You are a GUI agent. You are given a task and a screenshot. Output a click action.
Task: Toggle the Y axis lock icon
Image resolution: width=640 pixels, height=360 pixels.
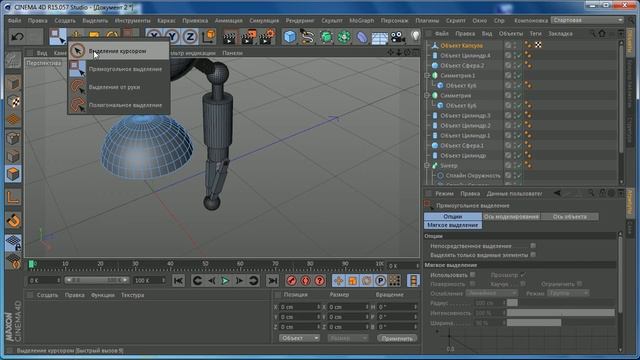[x=172, y=37]
